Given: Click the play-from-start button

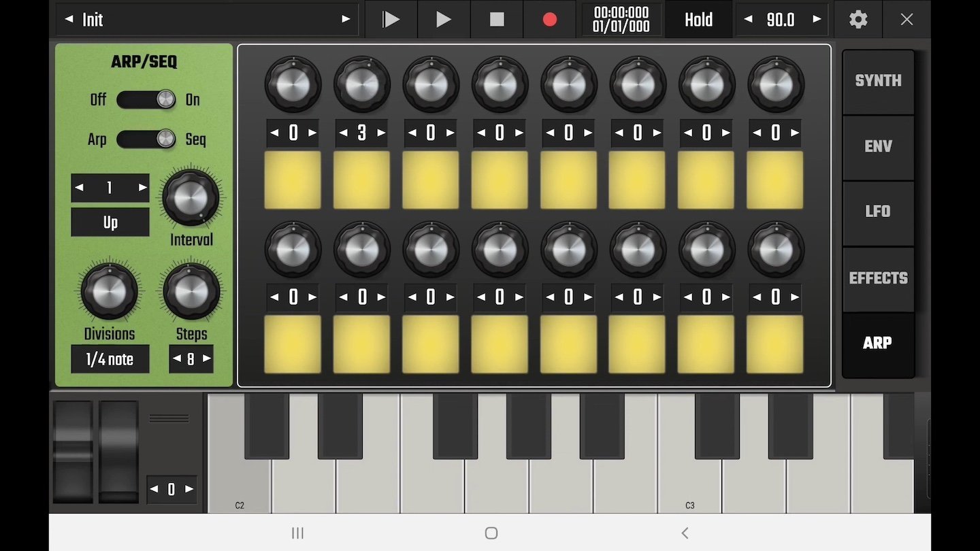Looking at the screenshot, I should tap(391, 20).
